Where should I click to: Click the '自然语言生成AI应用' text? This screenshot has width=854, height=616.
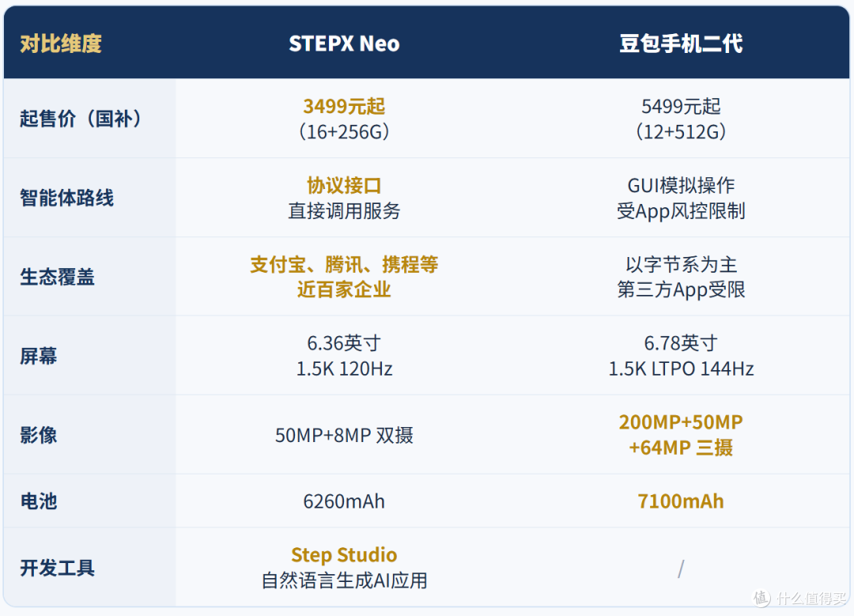[x=344, y=580]
